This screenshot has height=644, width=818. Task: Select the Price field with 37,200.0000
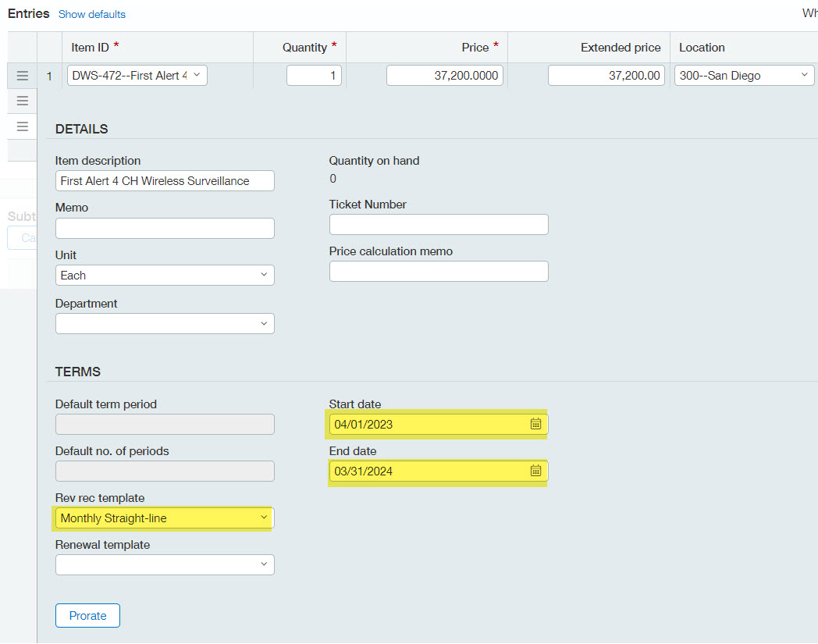445,76
